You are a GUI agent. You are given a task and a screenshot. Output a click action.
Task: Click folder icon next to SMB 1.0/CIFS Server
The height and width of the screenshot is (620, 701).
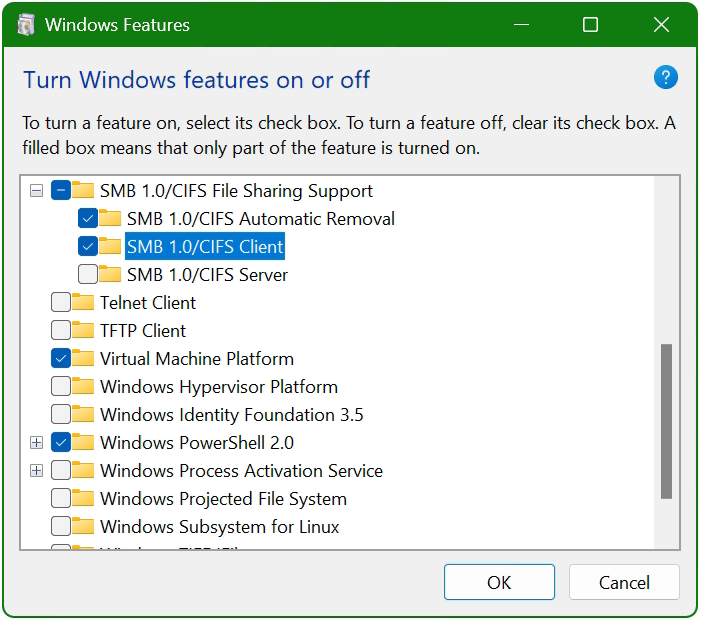pyautogui.click(x=110, y=274)
